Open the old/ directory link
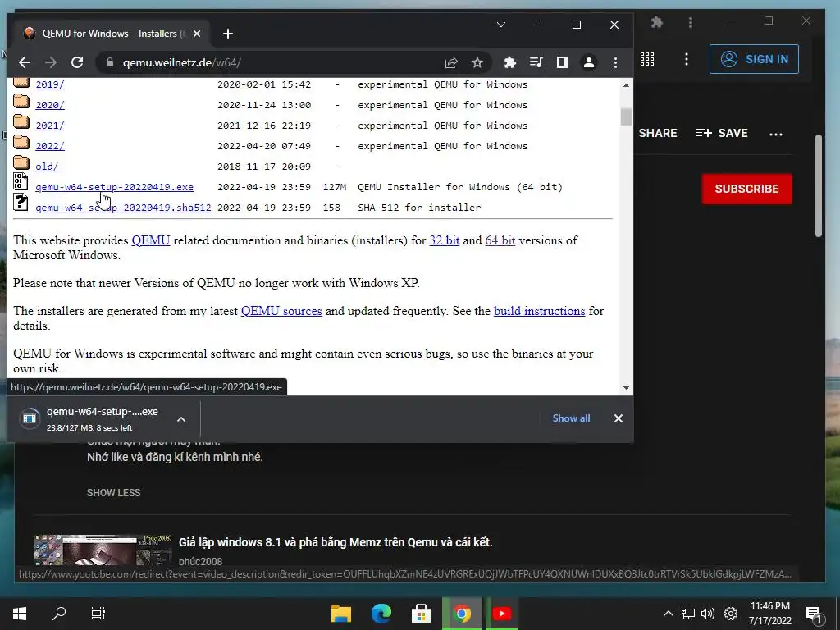840x630 pixels. pyautogui.click(x=47, y=166)
